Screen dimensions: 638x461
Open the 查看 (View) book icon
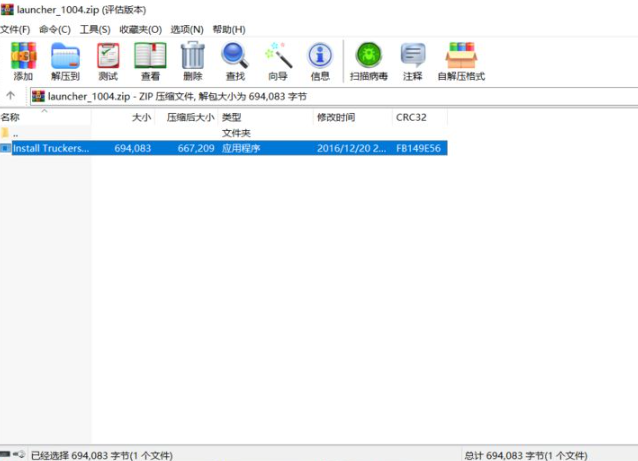coord(151,56)
